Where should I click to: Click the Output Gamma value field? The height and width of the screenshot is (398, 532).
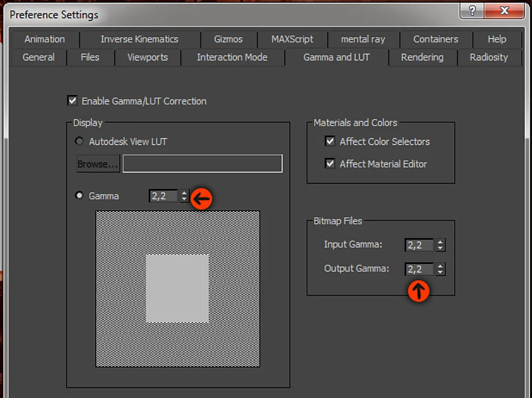pos(419,269)
